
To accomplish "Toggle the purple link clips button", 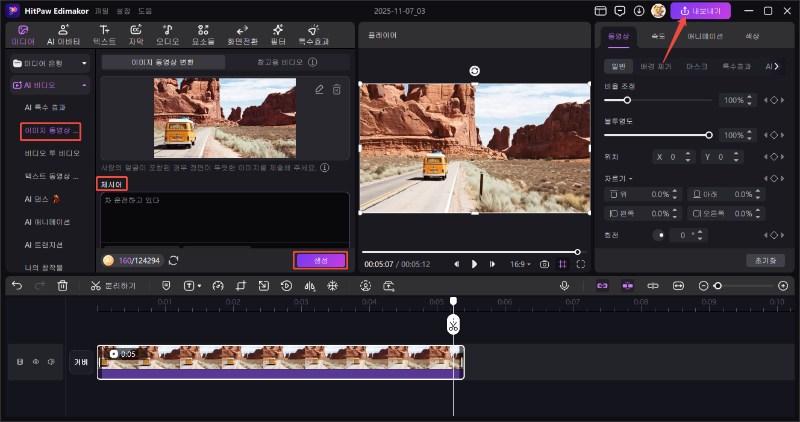I will coord(603,286).
